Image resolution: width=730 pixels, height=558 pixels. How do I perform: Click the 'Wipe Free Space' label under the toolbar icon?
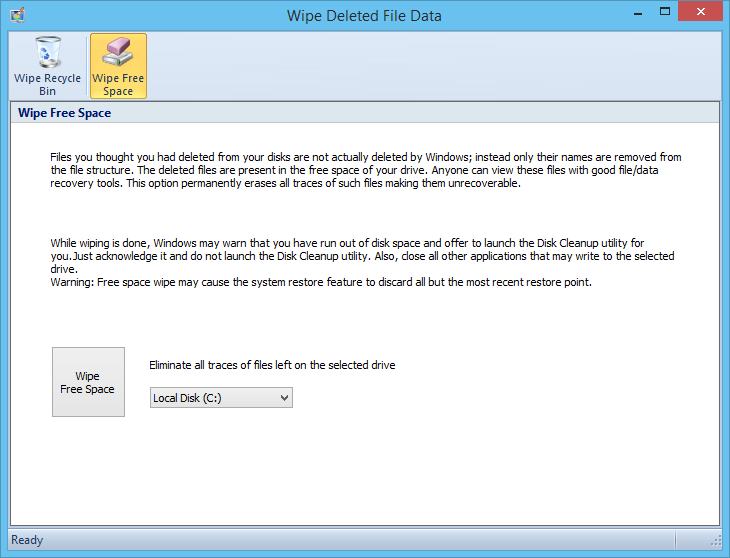tap(118, 84)
